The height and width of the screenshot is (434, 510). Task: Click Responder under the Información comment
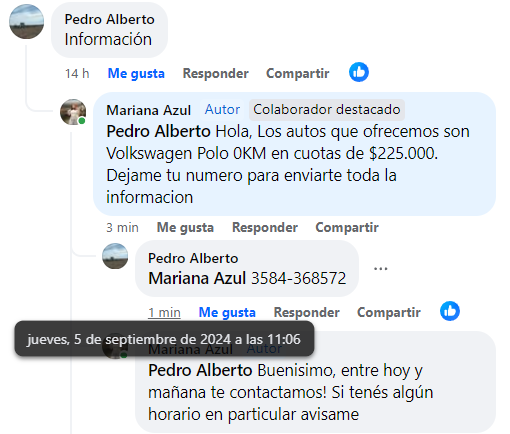coord(216,73)
